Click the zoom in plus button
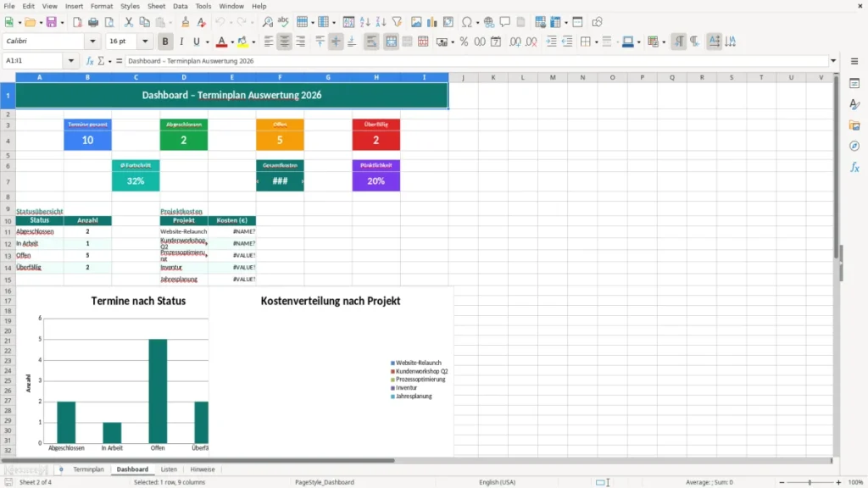The width and height of the screenshot is (868, 488). pyautogui.click(x=838, y=482)
